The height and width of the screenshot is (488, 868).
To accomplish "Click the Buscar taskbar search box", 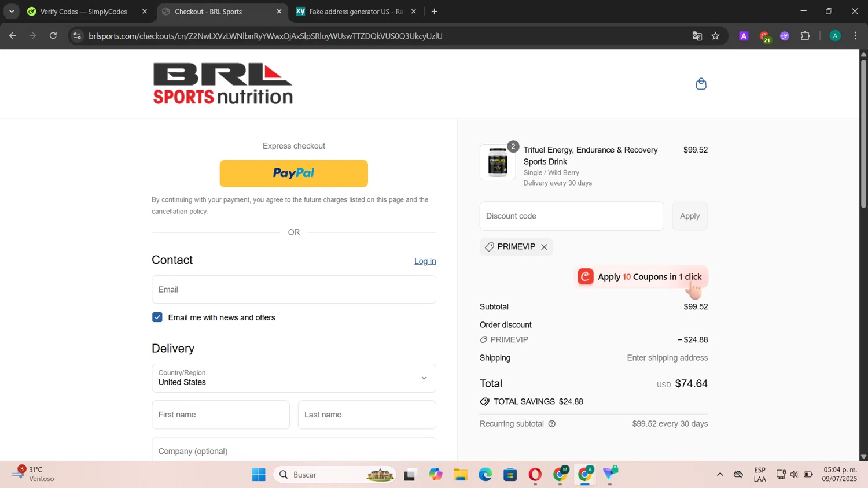I will tap(335, 475).
